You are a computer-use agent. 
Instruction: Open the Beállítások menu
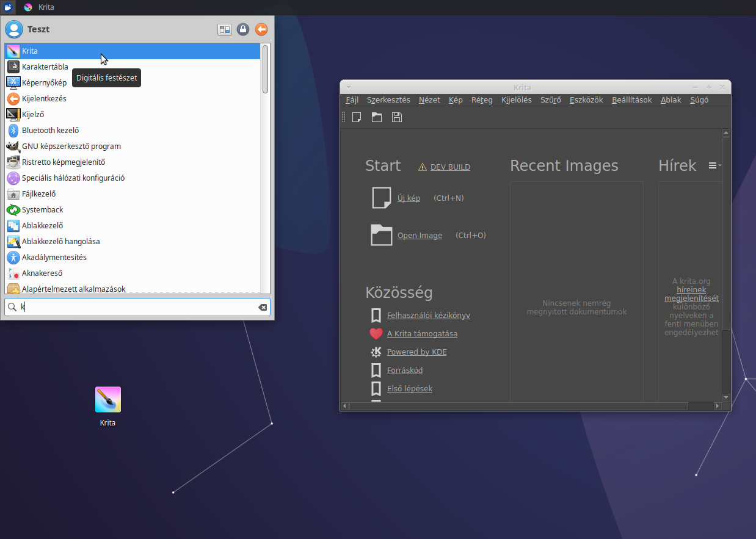click(x=632, y=100)
